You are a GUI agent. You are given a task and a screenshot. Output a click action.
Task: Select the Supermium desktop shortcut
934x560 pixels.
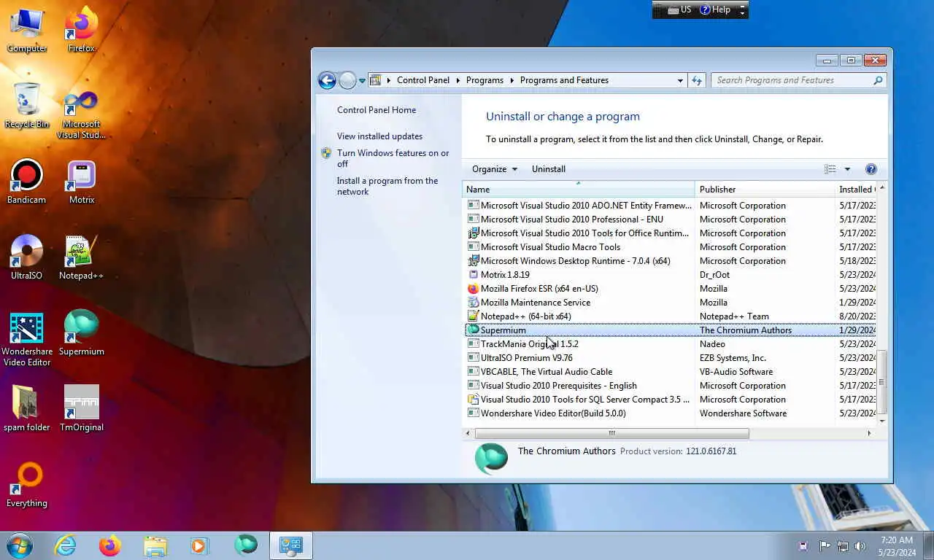pos(82,334)
